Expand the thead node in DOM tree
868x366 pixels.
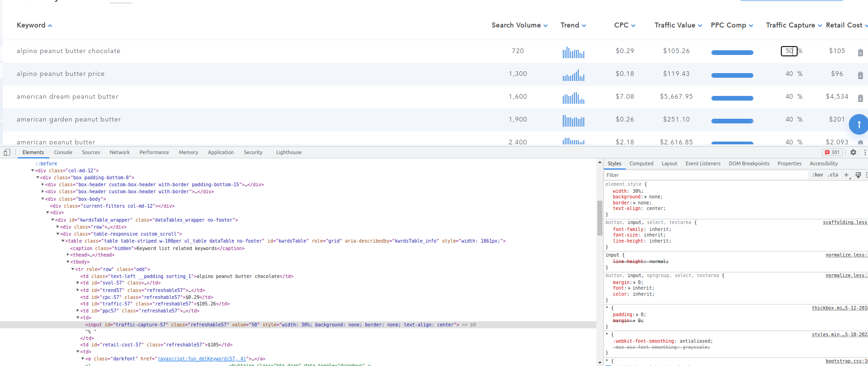point(68,255)
